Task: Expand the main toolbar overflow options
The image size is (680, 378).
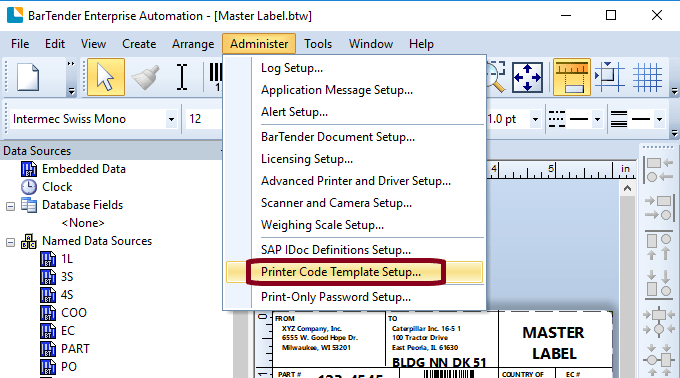Action: pos(674,91)
